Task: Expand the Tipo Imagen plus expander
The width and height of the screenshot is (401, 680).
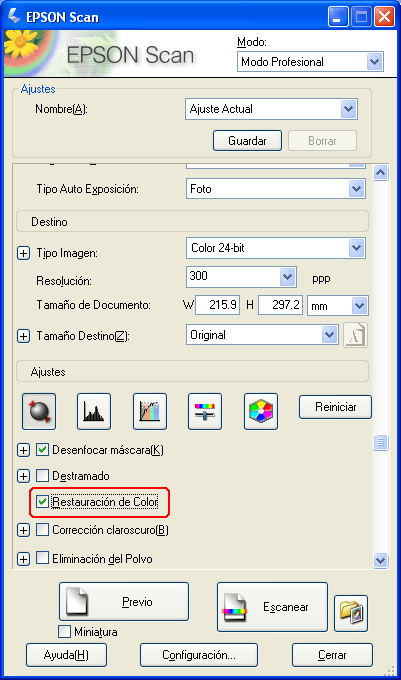Action: 23,253
